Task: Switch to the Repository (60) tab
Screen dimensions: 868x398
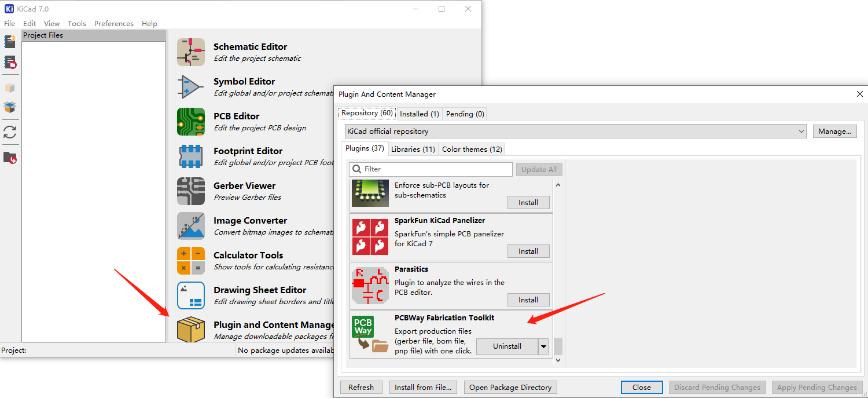Action: pos(367,113)
